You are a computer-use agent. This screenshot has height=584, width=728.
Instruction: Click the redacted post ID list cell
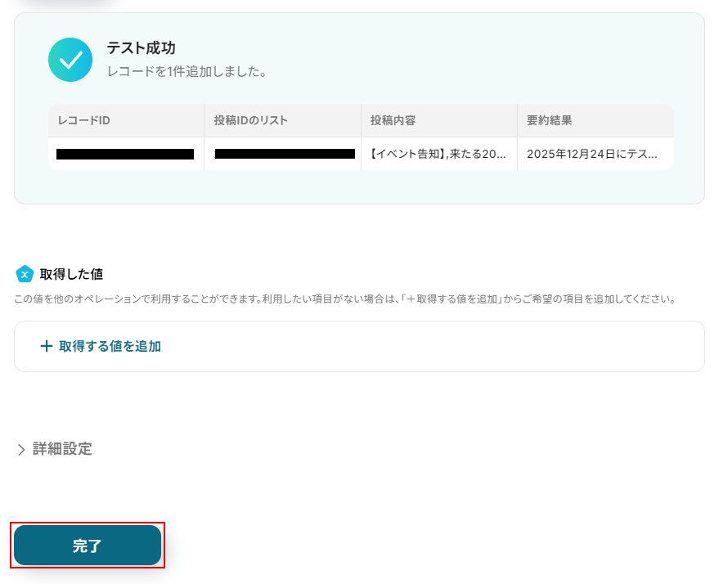tap(285, 154)
